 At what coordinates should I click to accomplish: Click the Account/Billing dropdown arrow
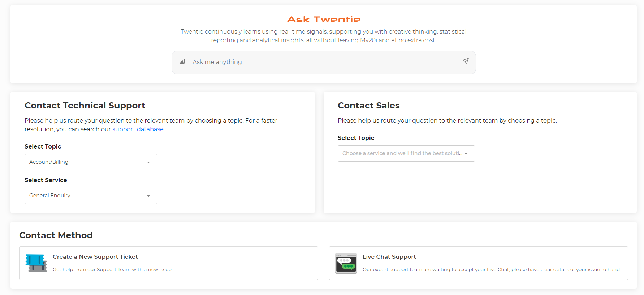click(148, 162)
